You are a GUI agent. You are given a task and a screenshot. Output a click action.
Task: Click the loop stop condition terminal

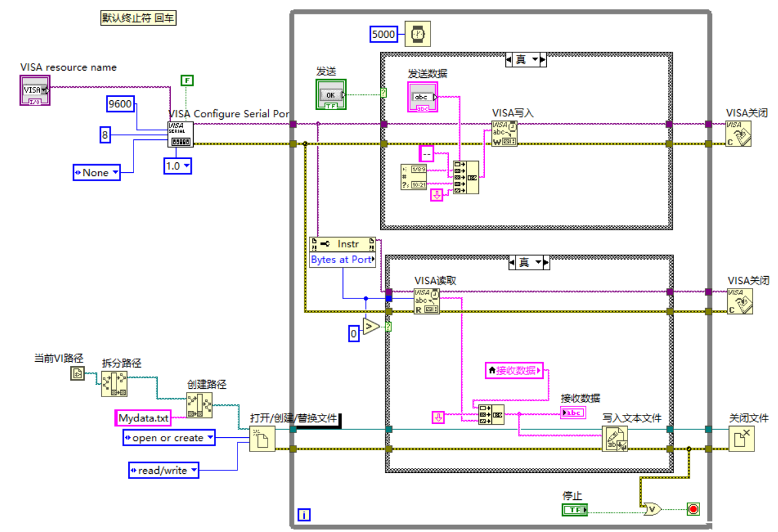coord(693,508)
